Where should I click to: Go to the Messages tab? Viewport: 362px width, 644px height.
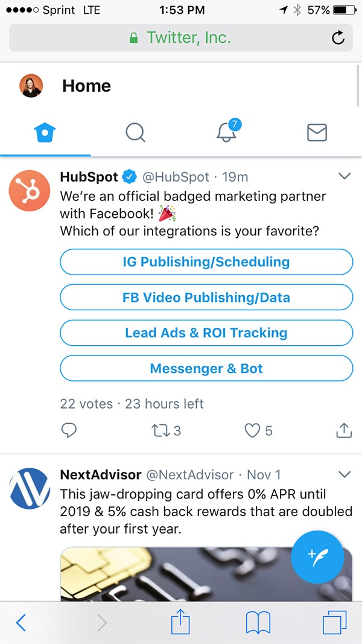pos(317,132)
